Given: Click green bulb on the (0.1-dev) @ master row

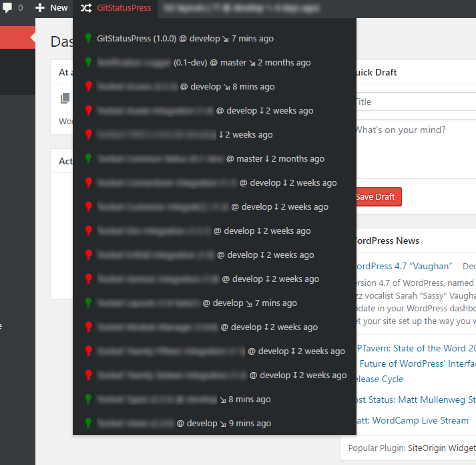Looking at the screenshot, I should pos(88,62).
